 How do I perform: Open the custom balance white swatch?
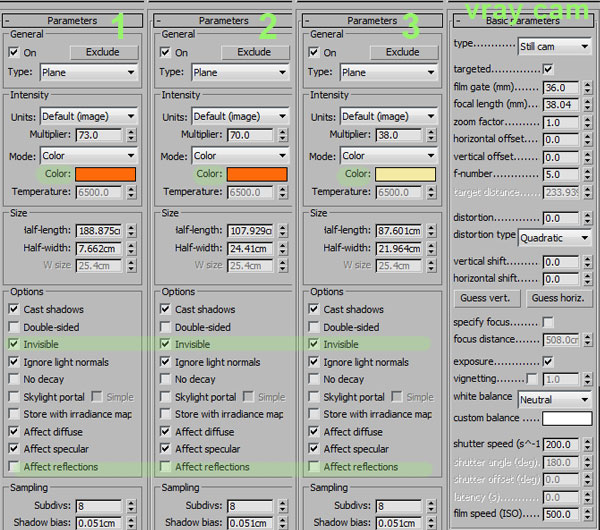coord(567,418)
